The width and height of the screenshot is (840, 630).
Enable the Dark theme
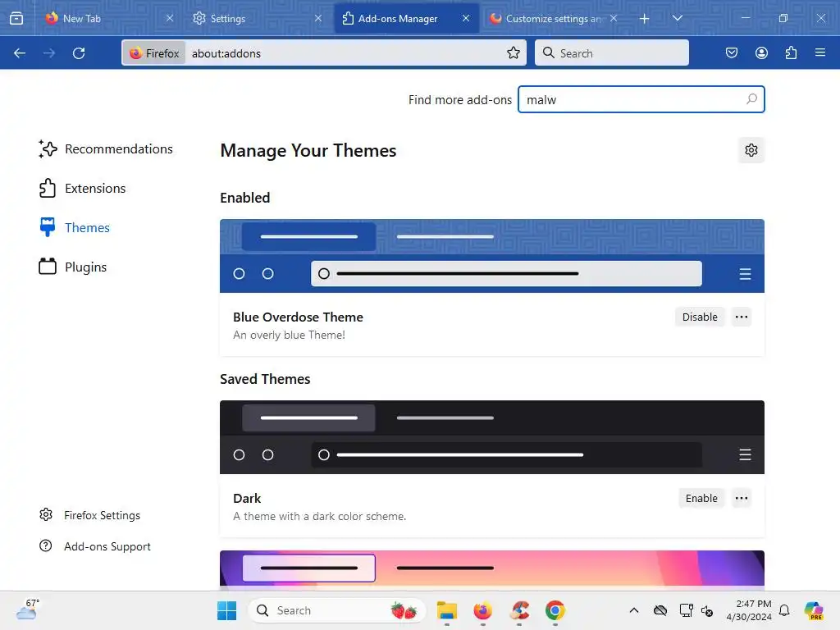tap(701, 498)
